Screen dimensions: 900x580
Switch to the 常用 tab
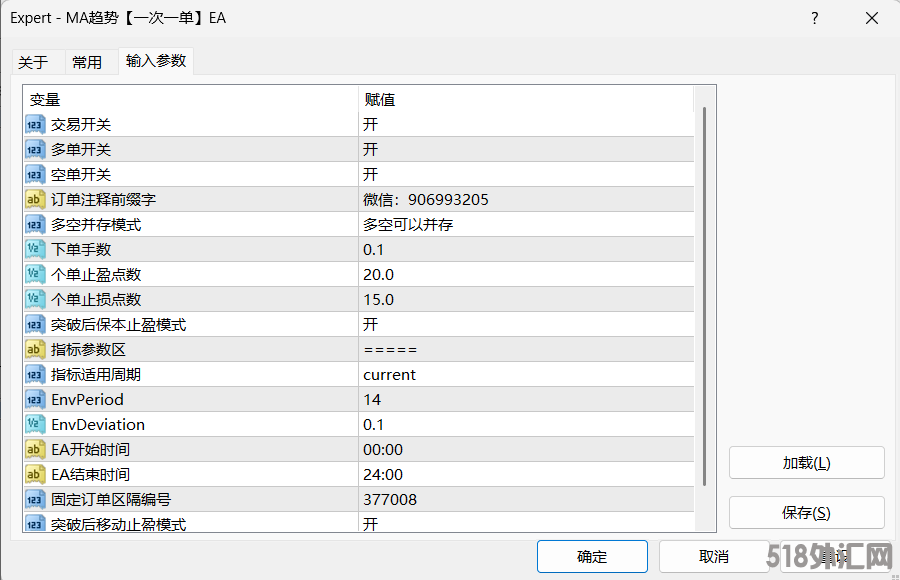click(x=87, y=62)
